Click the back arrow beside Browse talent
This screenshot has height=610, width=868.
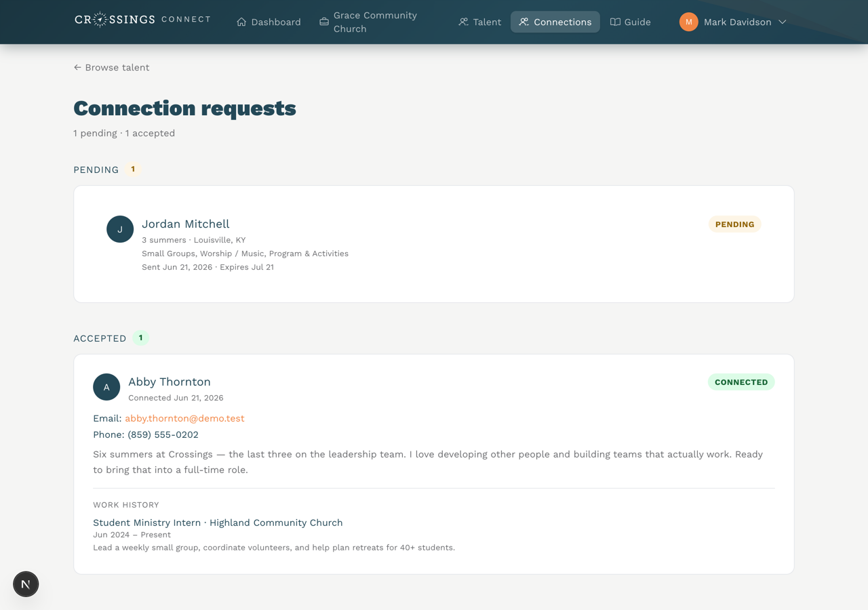click(77, 67)
